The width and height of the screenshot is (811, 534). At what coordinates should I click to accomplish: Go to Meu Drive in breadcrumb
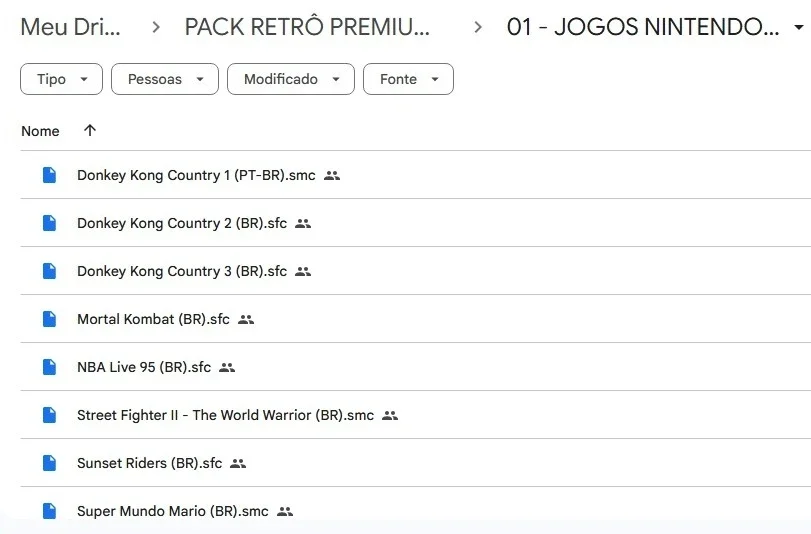(x=70, y=27)
